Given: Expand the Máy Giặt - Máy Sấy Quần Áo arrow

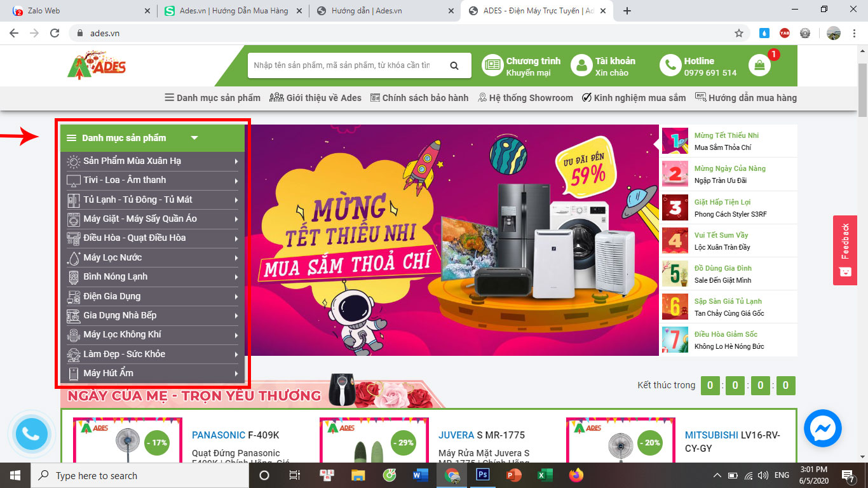Looking at the screenshot, I should coord(236,219).
